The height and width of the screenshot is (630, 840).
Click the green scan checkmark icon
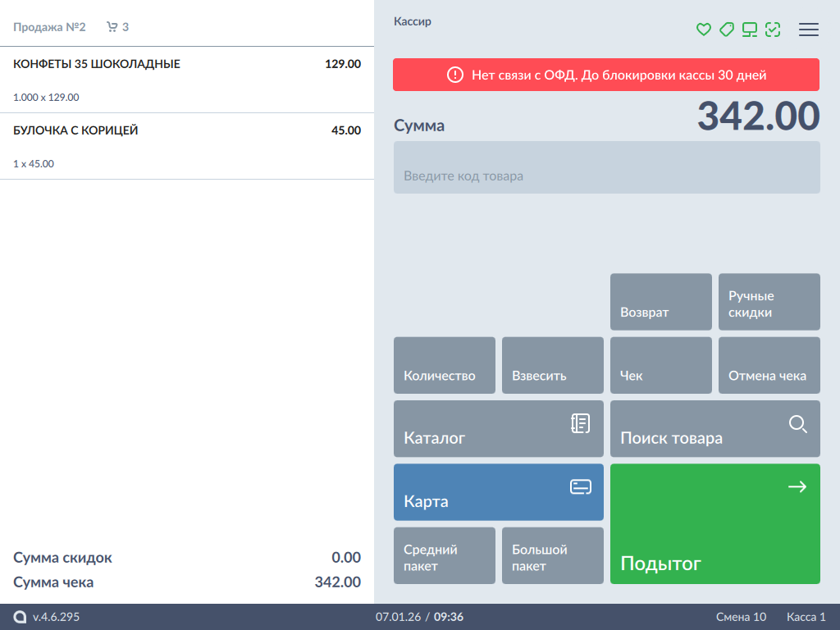pyautogui.click(x=772, y=30)
